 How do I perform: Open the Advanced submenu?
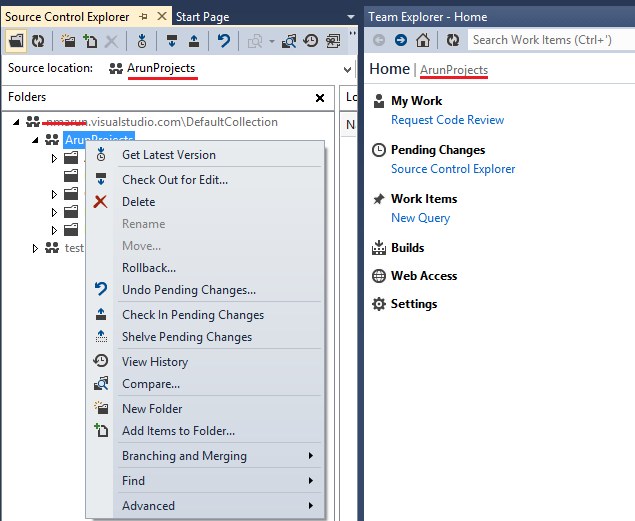pos(205,506)
